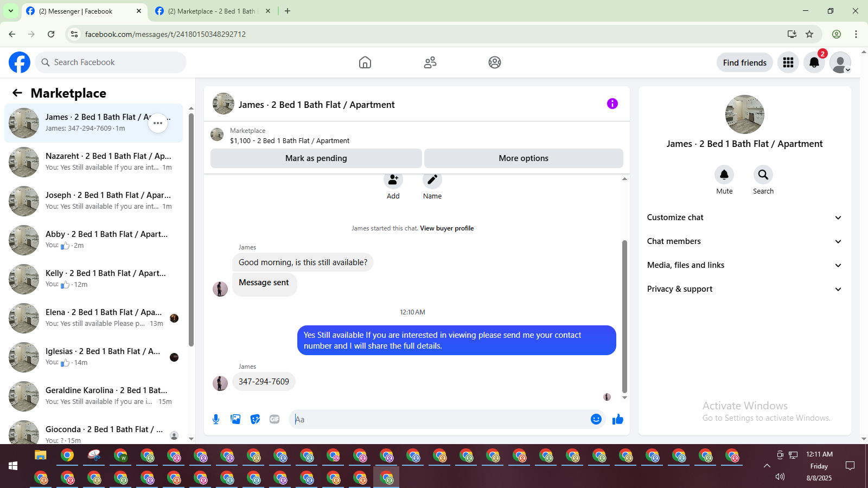
Task: Click Find friends button
Action: tap(745, 62)
